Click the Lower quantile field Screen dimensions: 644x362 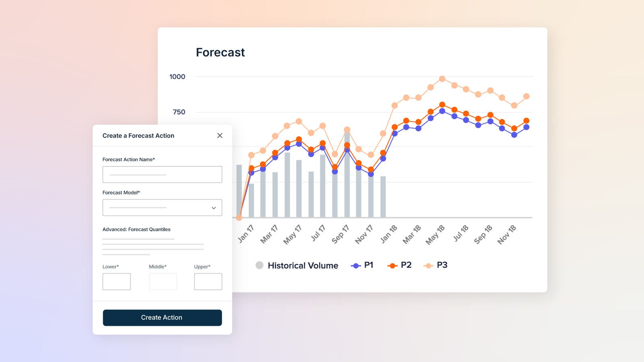pos(116,281)
